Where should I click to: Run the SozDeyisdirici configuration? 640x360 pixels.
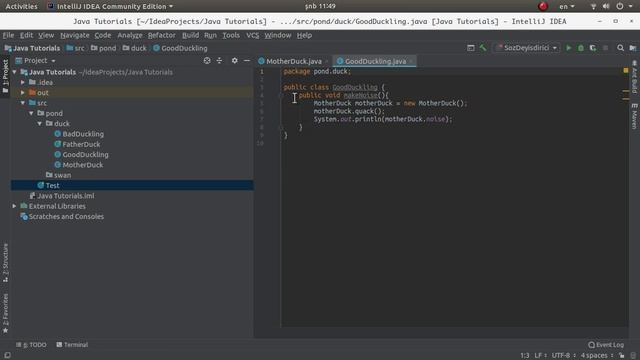[568, 48]
